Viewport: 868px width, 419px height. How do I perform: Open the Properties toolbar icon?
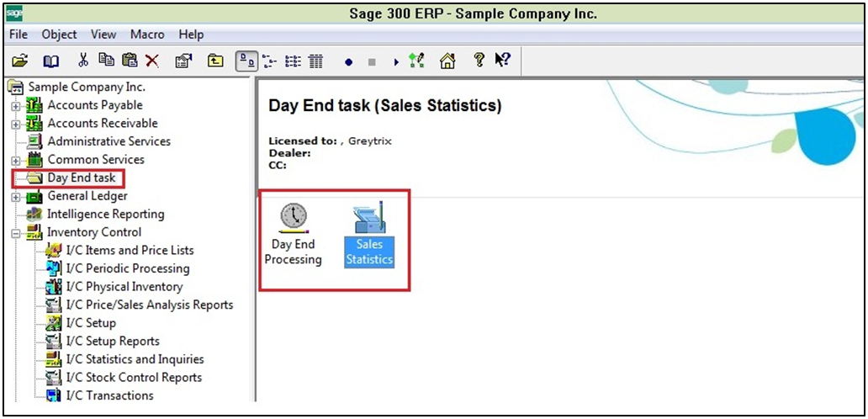tap(183, 61)
